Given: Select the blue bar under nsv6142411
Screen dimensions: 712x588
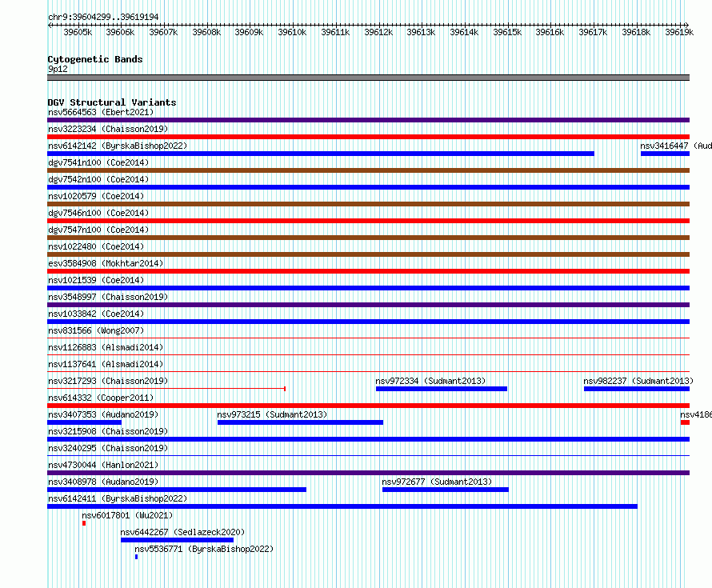Looking at the screenshot, I should [x=342, y=506].
